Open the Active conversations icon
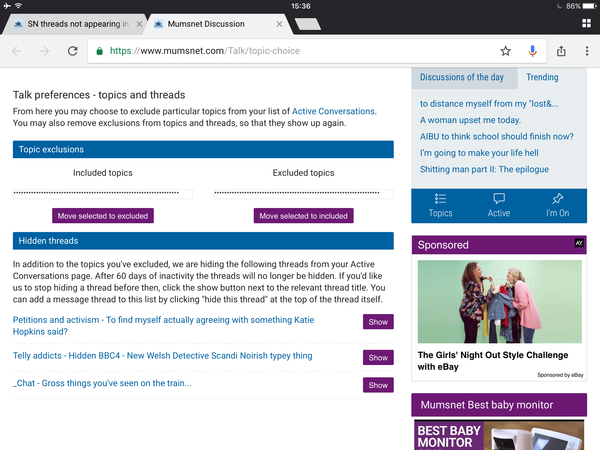The width and height of the screenshot is (600, 450). (499, 204)
